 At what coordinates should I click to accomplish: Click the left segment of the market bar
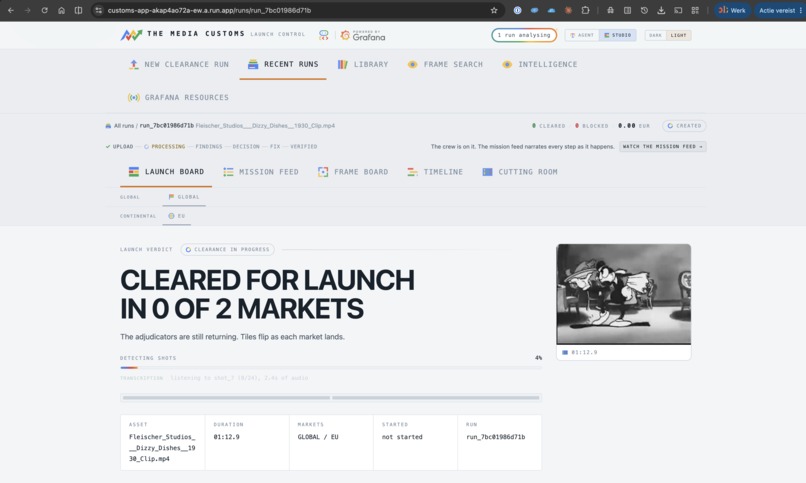click(226, 398)
